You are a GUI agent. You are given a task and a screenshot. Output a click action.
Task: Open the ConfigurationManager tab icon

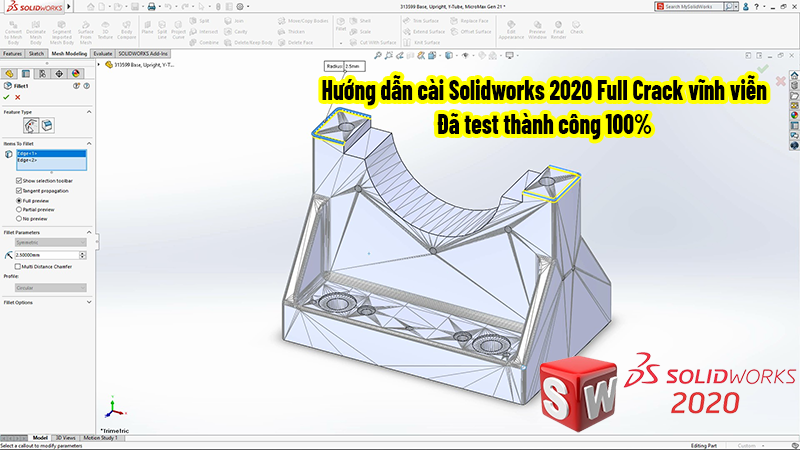pos(42,73)
